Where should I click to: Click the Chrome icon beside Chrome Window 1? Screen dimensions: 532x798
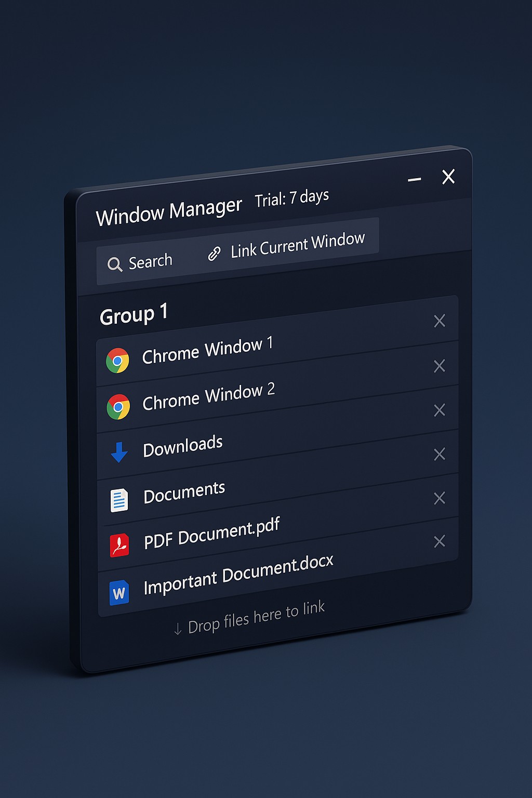118,359
